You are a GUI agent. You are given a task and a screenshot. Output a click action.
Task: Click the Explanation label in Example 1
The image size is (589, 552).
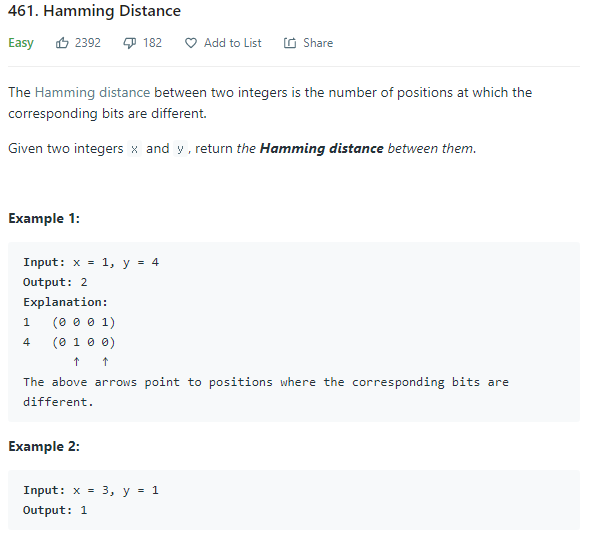[65, 302]
